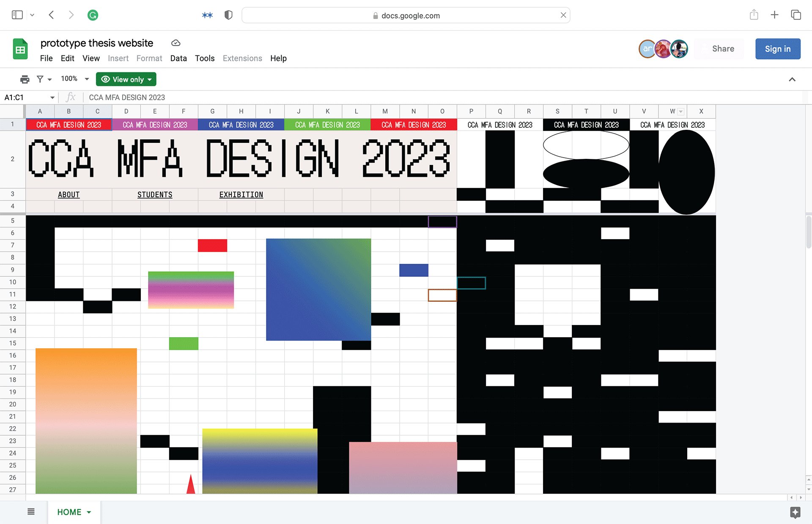
Task: Toggle the View only mode button
Action: [126, 79]
